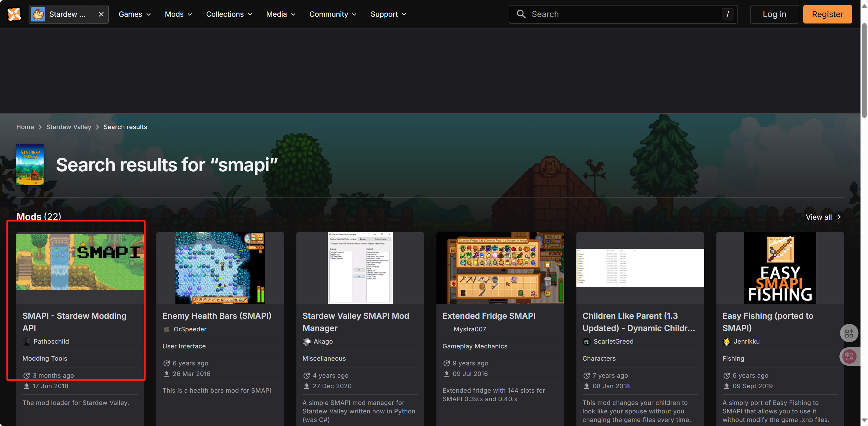Open SMAPI - Stardew Modding API title
This screenshot has height=426, width=868.
coord(74,322)
